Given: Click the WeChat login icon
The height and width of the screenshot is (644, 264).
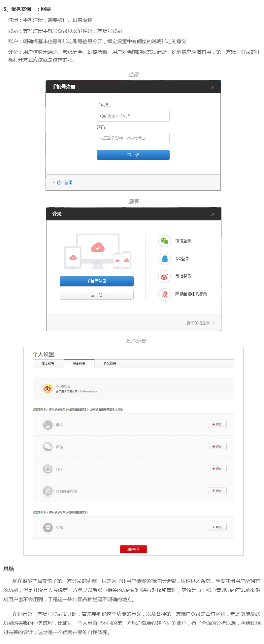Looking at the screenshot, I should tap(164, 241).
